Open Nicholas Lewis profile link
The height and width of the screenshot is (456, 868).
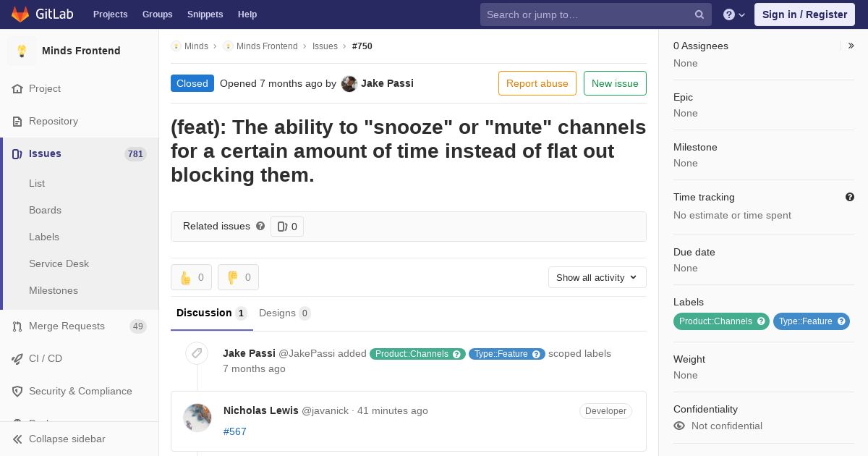[x=261, y=410]
